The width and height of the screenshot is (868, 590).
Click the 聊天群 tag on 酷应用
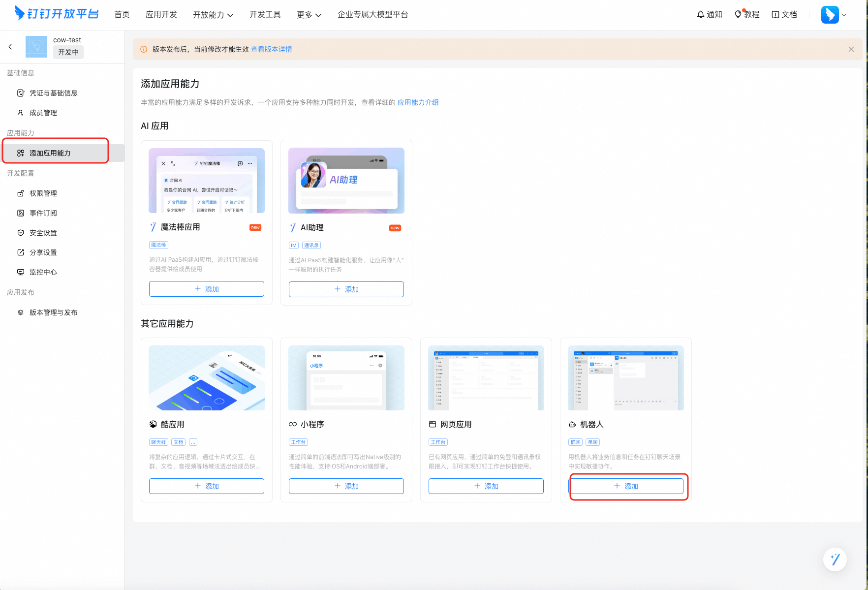tap(158, 442)
